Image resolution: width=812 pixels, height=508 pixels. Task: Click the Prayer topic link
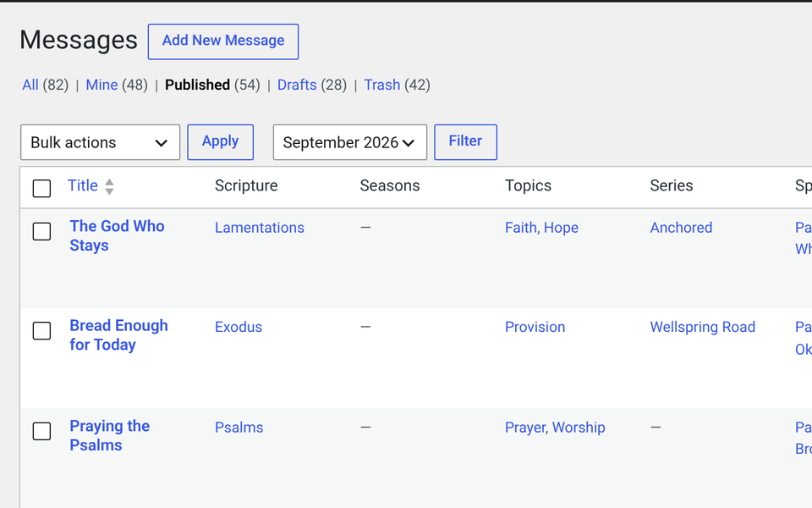point(525,428)
